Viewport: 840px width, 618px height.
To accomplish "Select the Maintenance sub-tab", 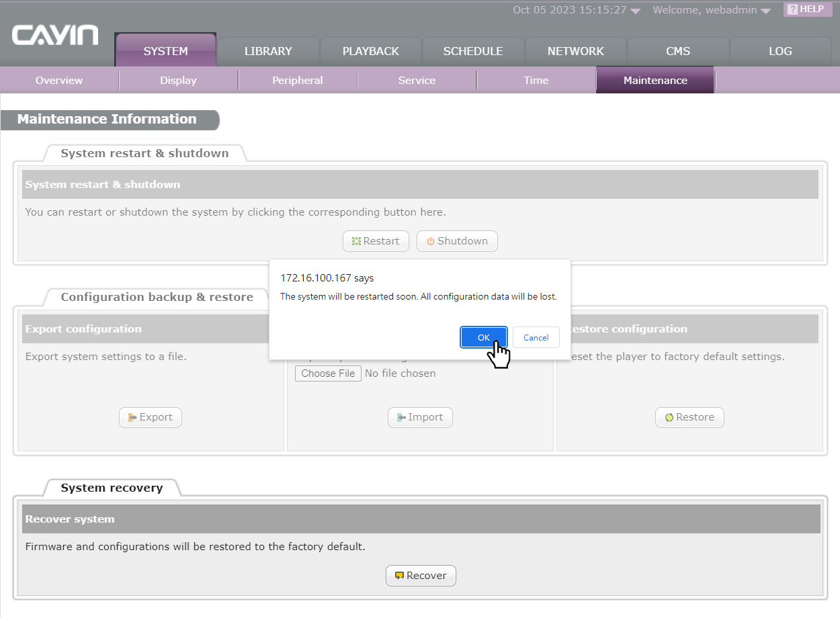I will tap(655, 80).
